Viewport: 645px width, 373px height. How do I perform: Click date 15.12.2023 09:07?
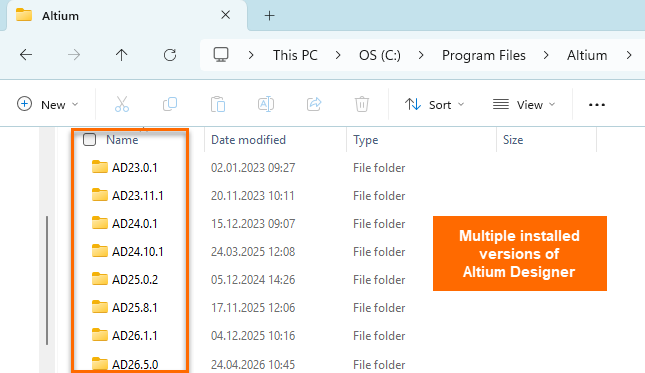tap(253, 224)
